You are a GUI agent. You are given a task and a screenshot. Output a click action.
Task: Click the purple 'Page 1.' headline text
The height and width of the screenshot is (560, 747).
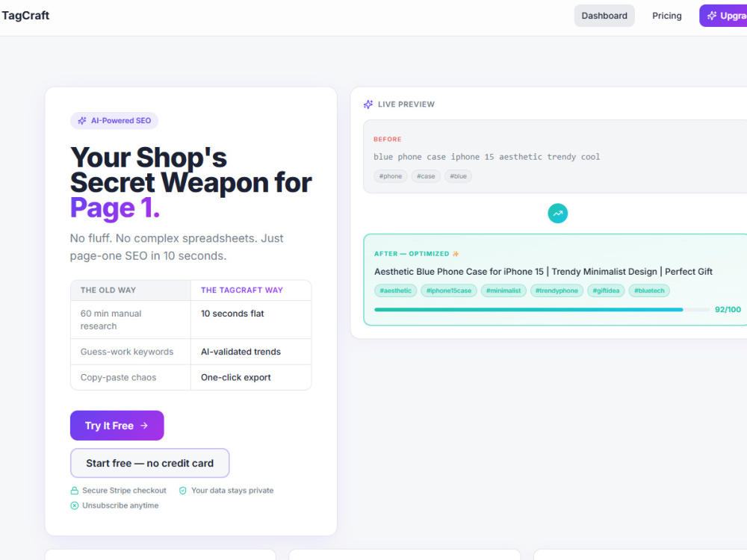click(x=115, y=208)
